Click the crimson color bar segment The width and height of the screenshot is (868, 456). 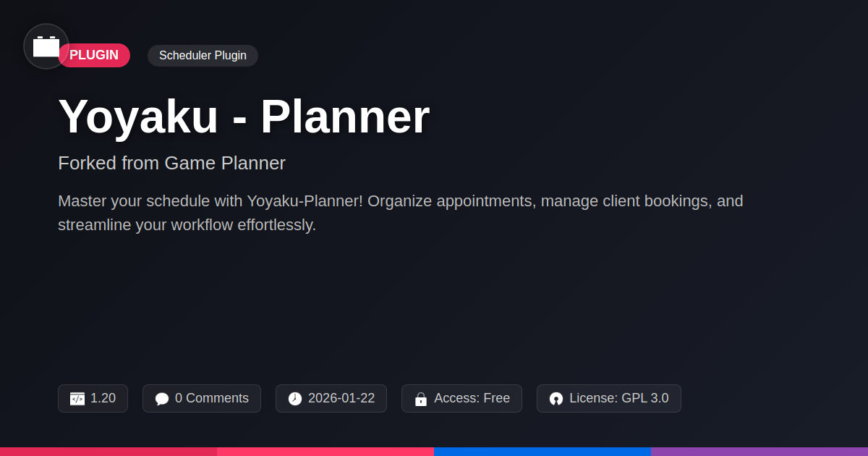109,452
